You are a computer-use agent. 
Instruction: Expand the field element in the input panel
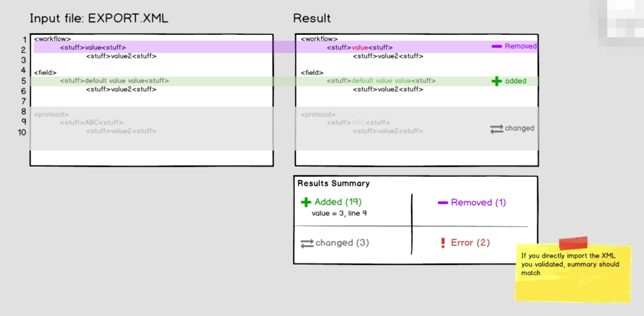click(x=45, y=72)
